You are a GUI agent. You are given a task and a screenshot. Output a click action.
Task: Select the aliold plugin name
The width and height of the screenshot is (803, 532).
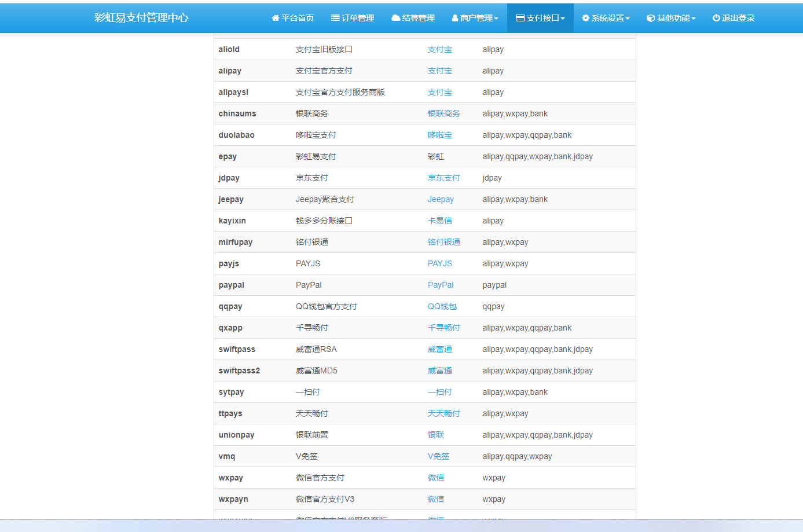229,50
